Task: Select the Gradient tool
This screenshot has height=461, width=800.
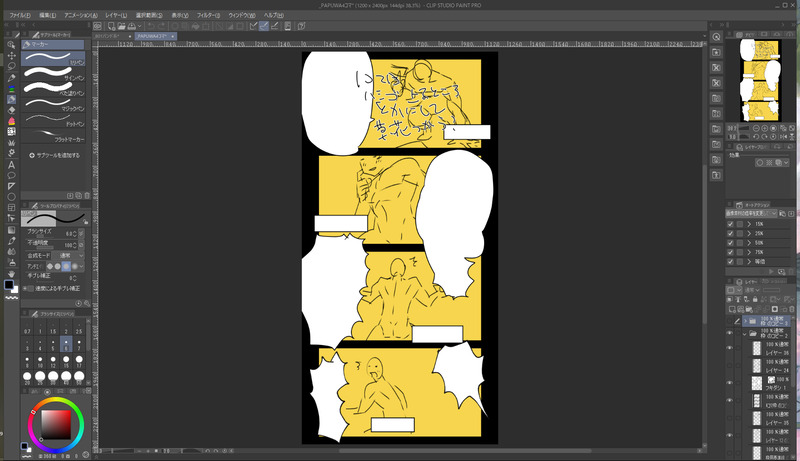Action: pyautogui.click(x=11, y=230)
